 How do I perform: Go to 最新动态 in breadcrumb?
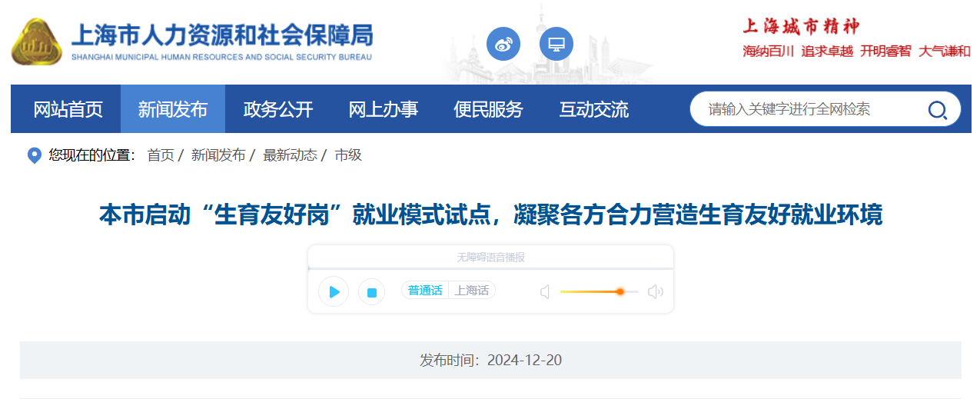[290, 155]
